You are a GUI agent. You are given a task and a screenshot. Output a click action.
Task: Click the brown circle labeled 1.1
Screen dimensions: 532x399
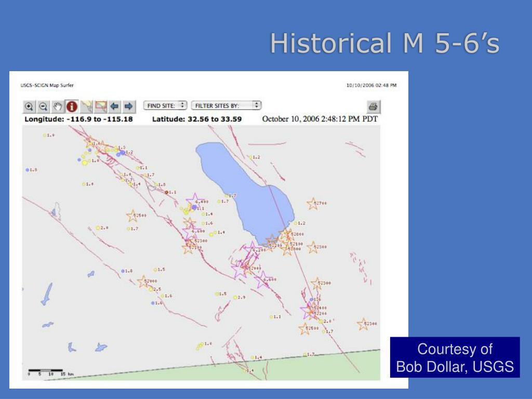167,192
